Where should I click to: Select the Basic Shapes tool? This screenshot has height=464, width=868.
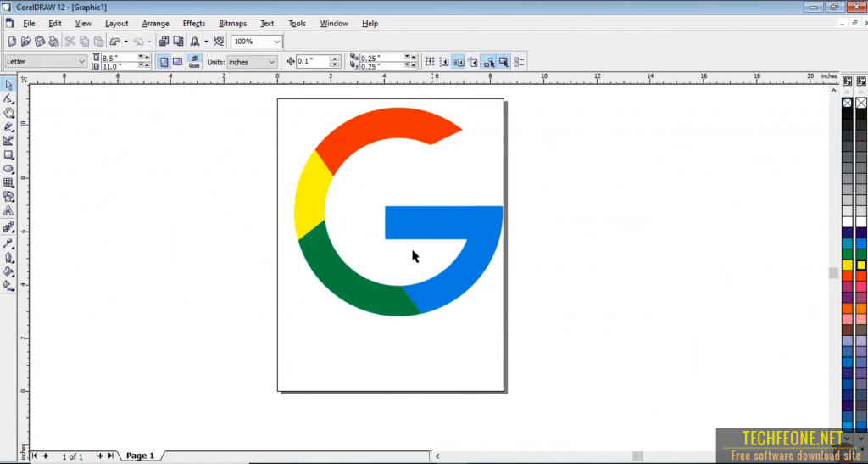tap(8, 197)
